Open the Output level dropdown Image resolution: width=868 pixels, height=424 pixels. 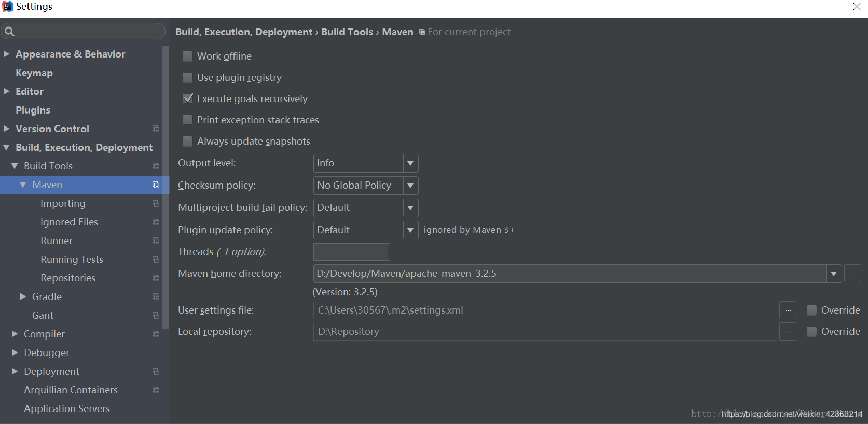366,163
